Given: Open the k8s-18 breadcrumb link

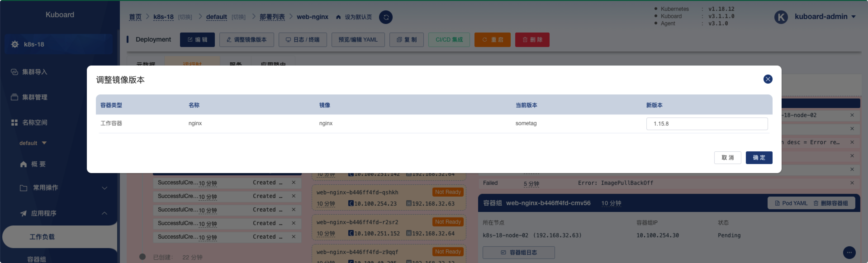Looking at the screenshot, I should pos(163,17).
